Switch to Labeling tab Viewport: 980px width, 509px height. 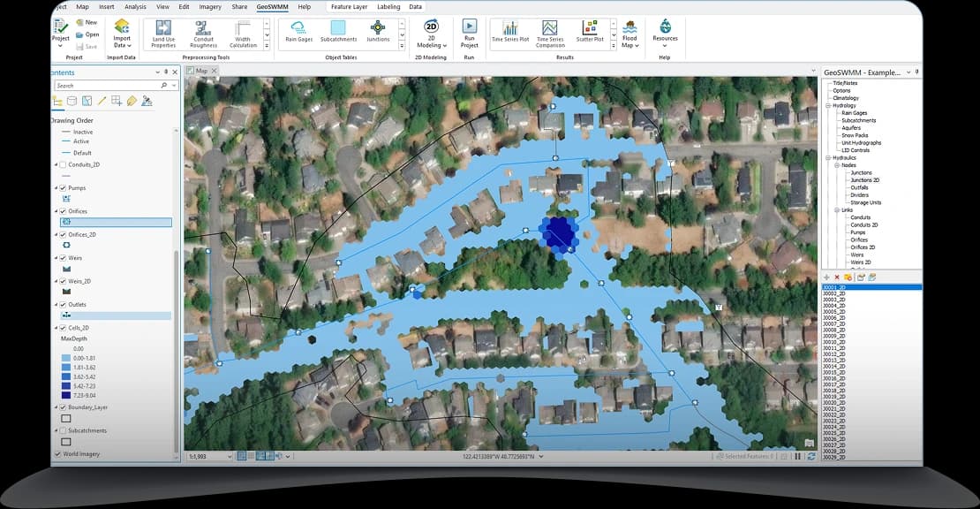point(388,7)
